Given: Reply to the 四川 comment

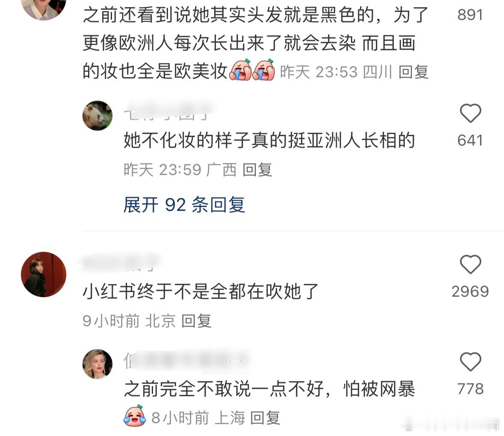Looking at the screenshot, I should click(x=413, y=72).
